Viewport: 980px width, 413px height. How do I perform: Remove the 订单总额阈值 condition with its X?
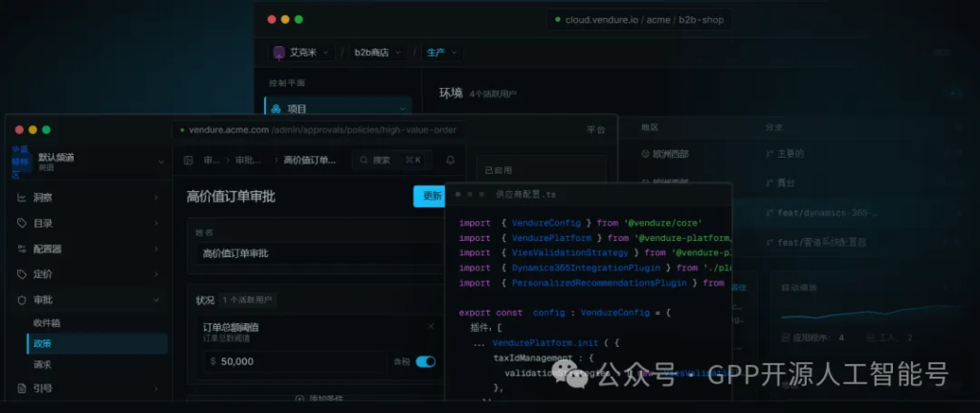(x=431, y=326)
